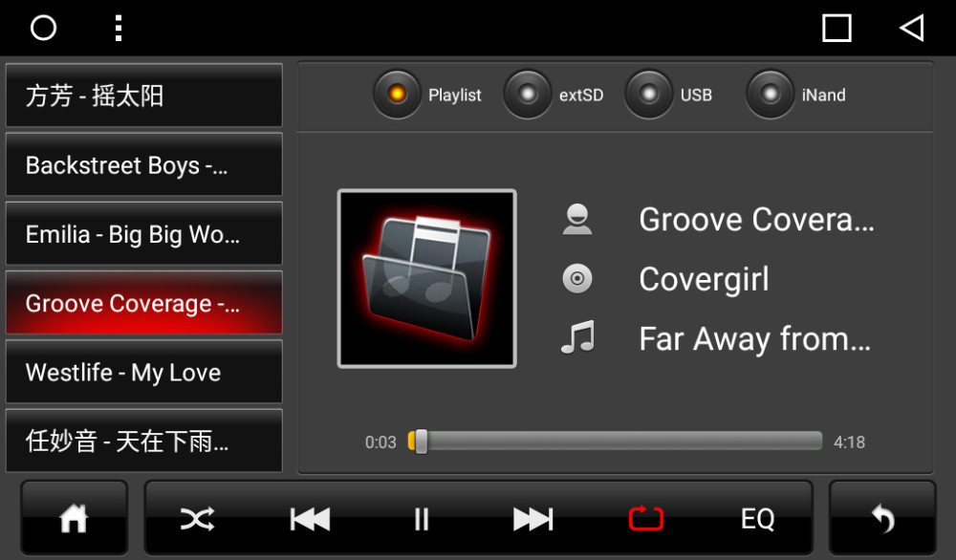Play Emilia - Big Big World track
The height and width of the screenshot is (560, 956).
click(x=144, y=234)
